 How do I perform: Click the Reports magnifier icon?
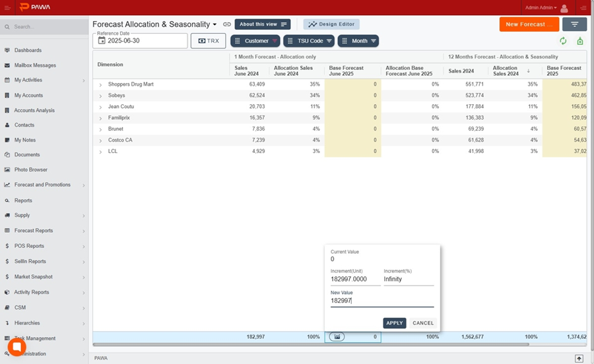click(x=7, y=200)
